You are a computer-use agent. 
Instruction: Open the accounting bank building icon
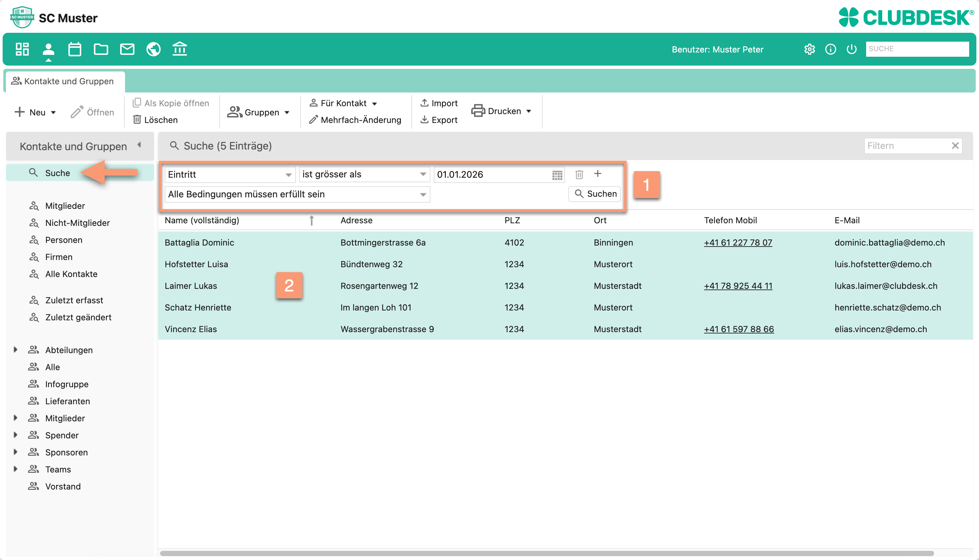click(180, 49)
